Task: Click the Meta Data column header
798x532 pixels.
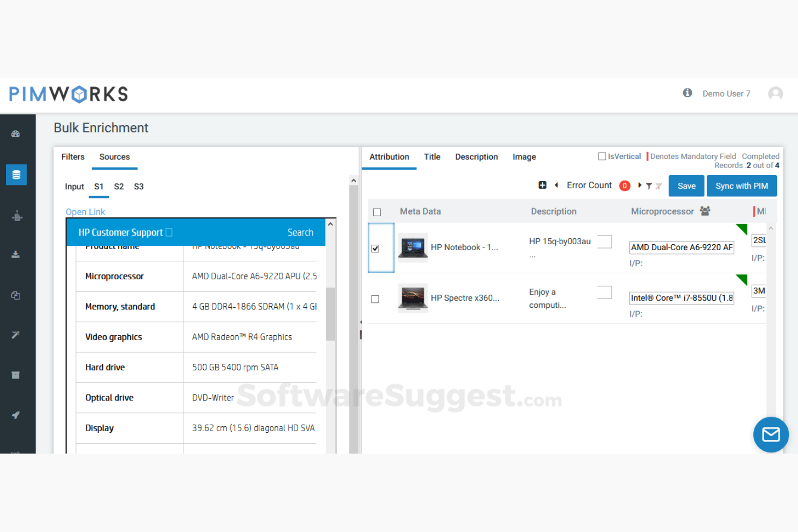Action: click(420, 211)
